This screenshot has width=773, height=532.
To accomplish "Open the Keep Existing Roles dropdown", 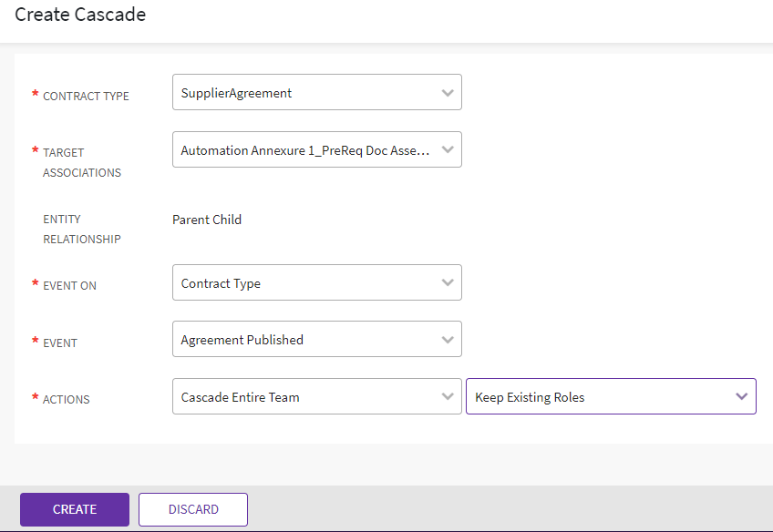I will pyautogui.click(x=602, y=397).
